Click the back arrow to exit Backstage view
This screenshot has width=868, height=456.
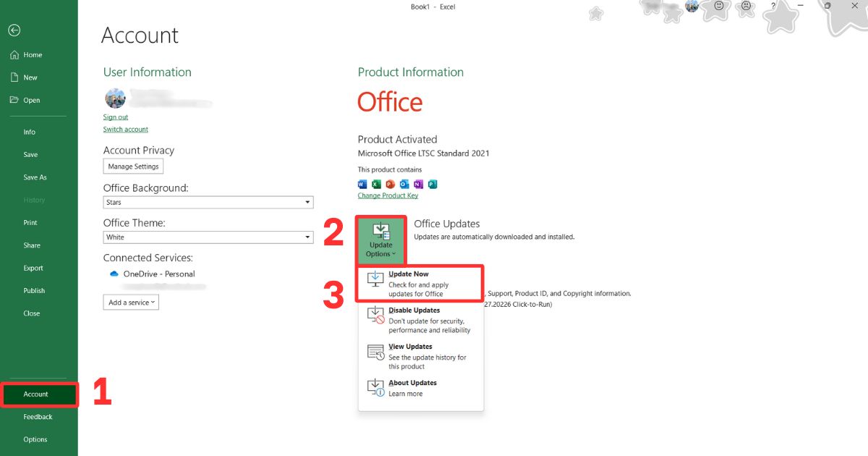(14, 30)
